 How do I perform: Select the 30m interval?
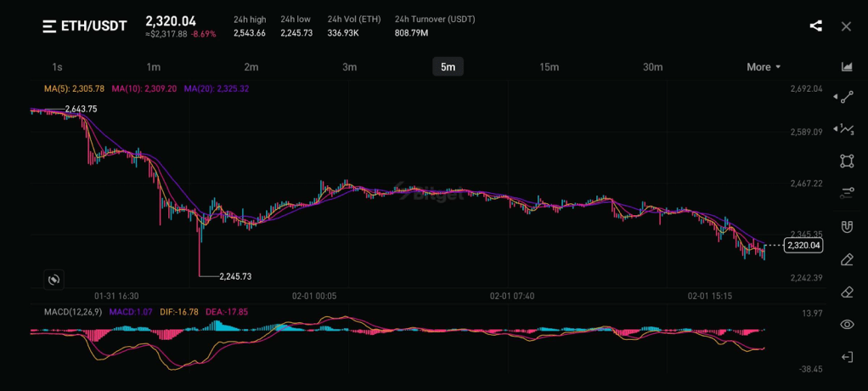pos(652,67)
